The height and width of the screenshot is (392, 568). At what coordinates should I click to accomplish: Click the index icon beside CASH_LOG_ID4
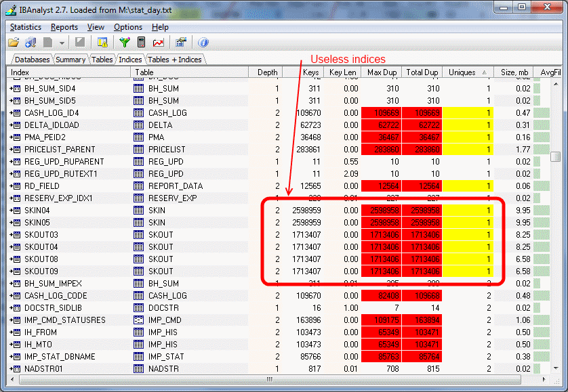click(x=16, y=113)
